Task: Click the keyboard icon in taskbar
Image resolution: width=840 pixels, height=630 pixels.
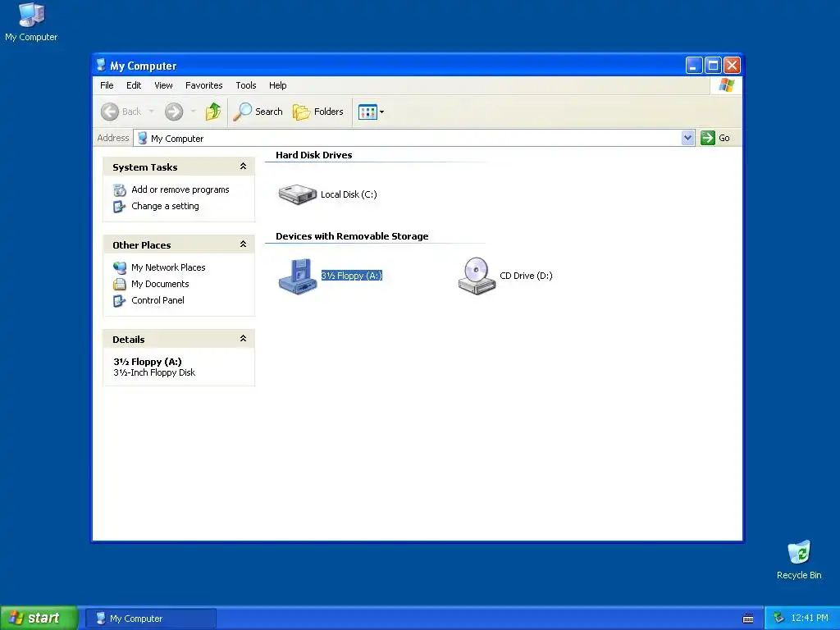Action: pyautogui.click(x=748, y=619)
